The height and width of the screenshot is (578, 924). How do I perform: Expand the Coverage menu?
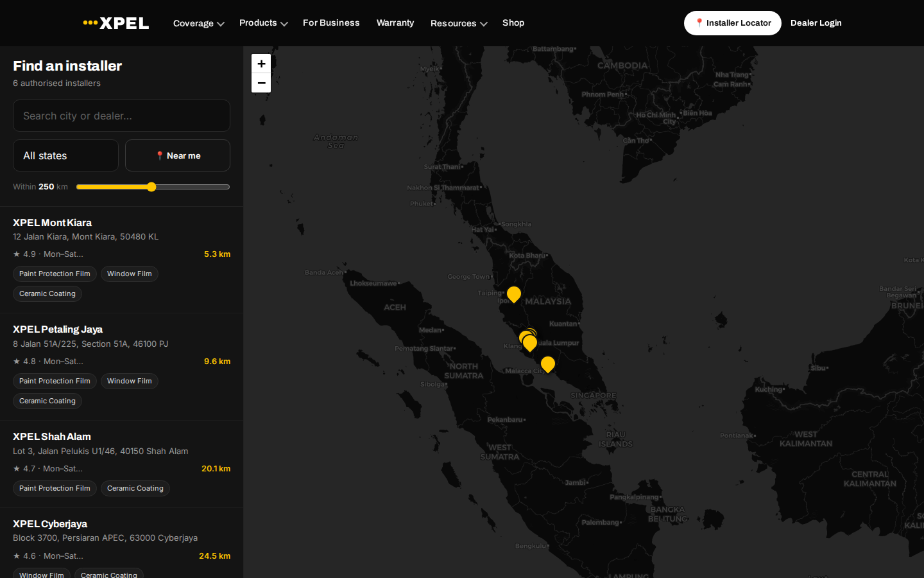[199, 23]
